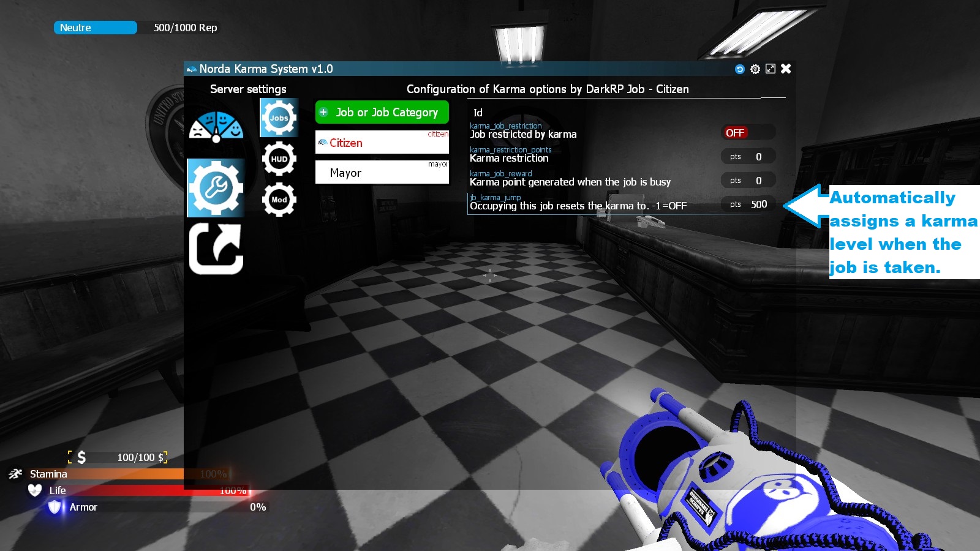Click the jb_karma_jump key text
Image resolution: width=980 pixels, height=551 pixels.
(x=495, y=198)
